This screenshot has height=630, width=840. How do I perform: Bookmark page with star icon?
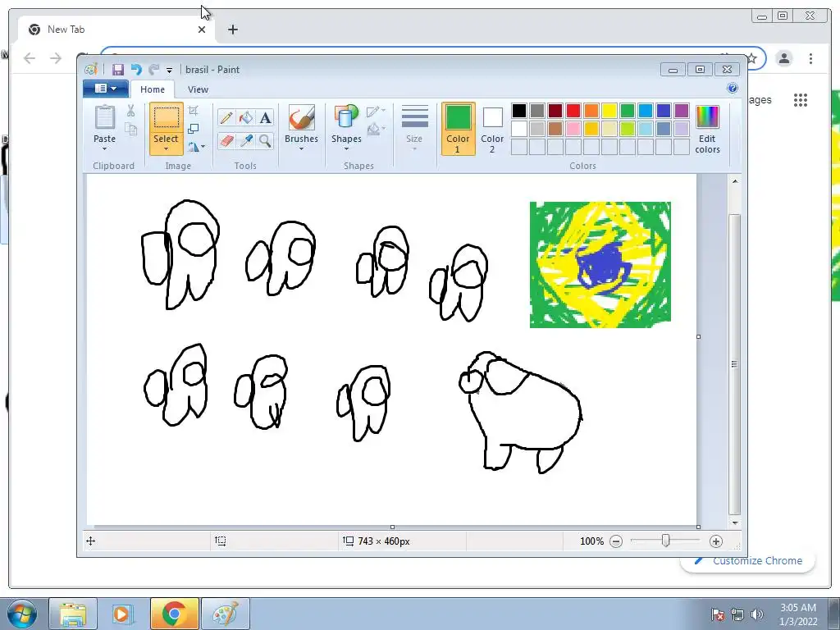coord(751,58)
